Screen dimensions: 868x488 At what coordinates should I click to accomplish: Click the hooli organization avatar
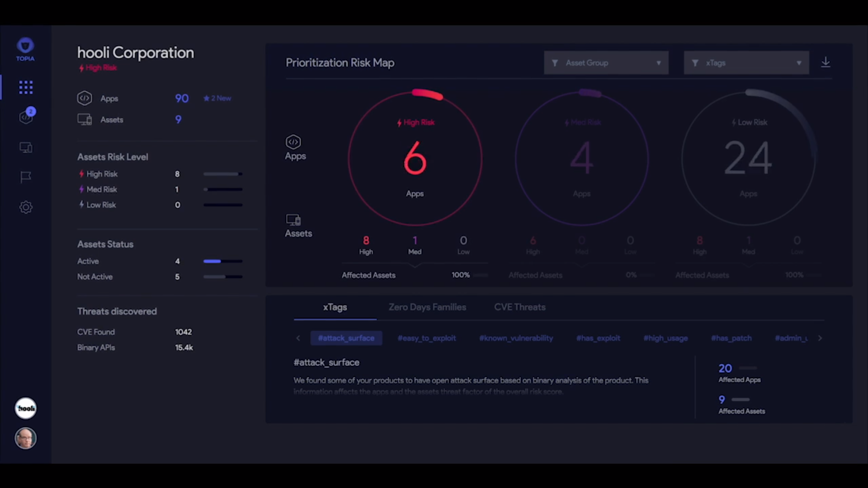[26, 408]
